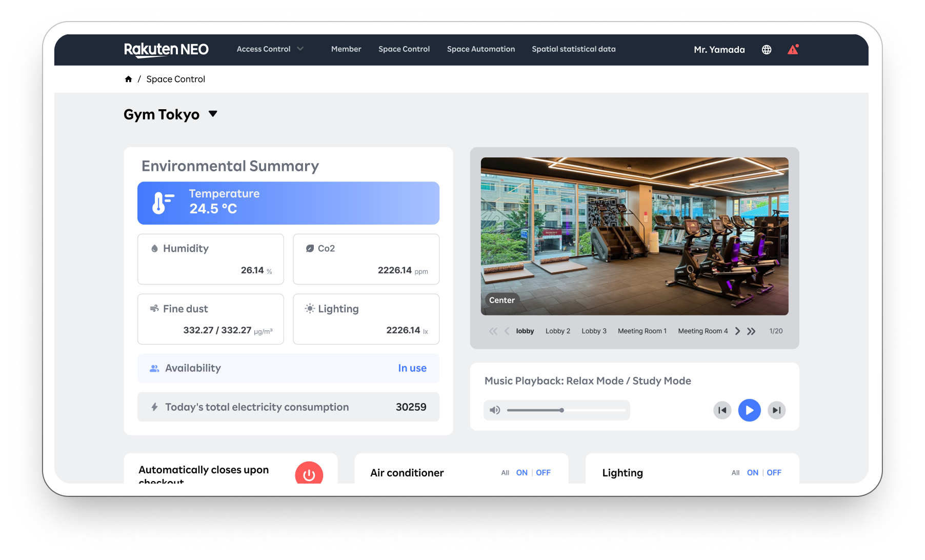Image resolution: width=925 pixels, height=560 pixels.
Task: Select the Meeting Room 1 camera
Action: click(x=642, y=331)
